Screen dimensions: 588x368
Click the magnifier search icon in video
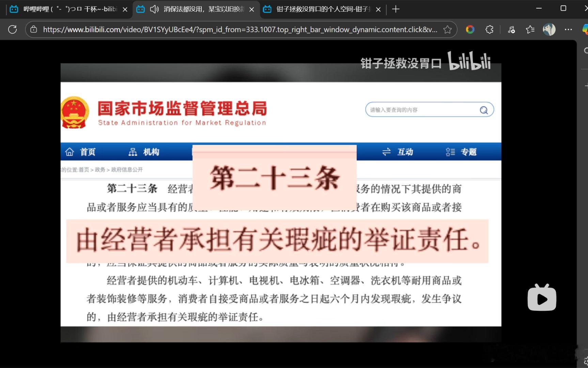[x=484, y=110]
